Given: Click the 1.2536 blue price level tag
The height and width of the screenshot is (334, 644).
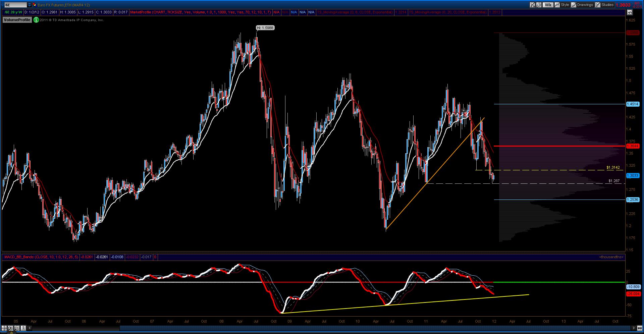Looking at the screenshot, I should click(x=633, y=200).
